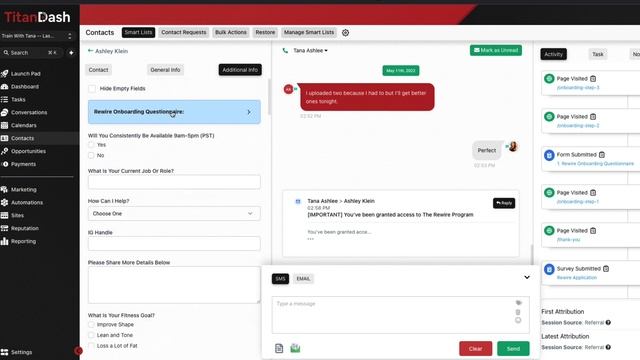
Task: Open Sites section
Action: (x=17, y=216)
